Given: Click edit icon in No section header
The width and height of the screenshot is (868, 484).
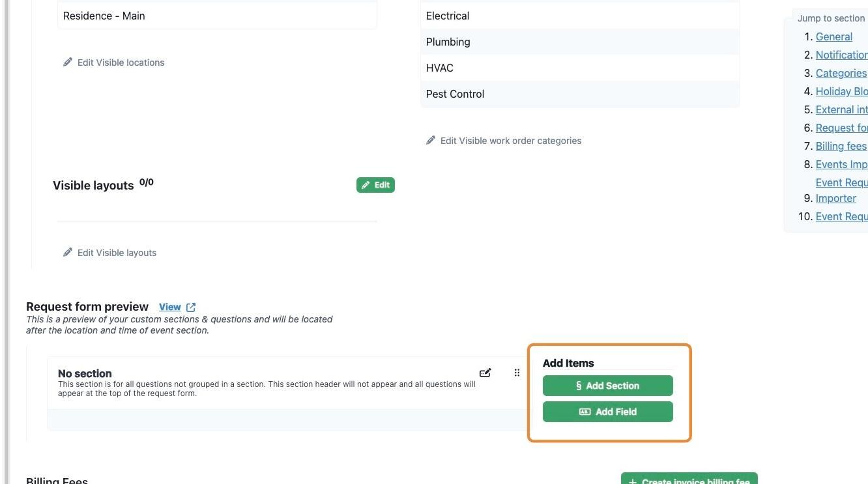Looking at the screenshot, I should coord(485,373).
